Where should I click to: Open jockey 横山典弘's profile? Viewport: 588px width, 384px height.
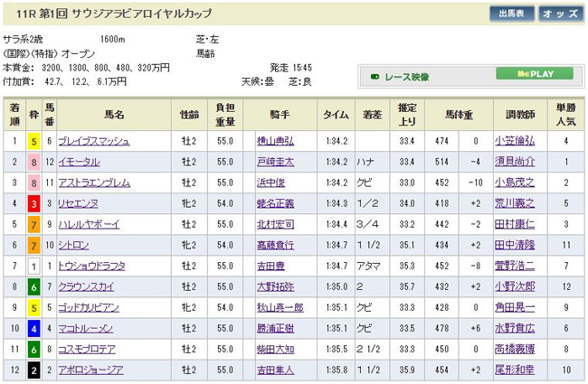coord(276,141)
